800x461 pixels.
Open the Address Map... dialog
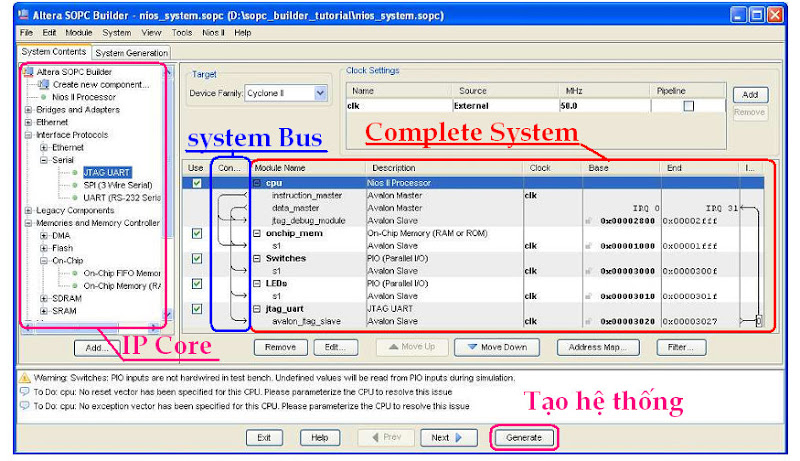click(x=597, y=347)
